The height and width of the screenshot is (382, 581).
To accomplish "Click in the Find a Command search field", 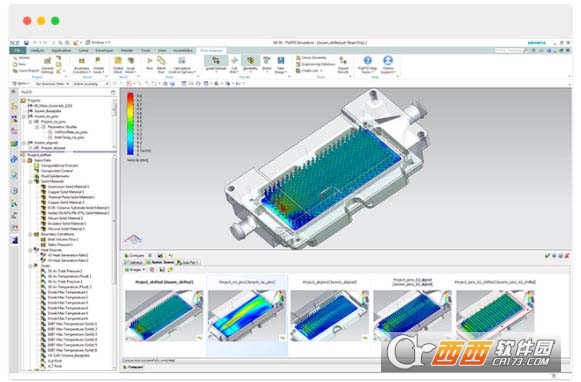I will point(509,50).
